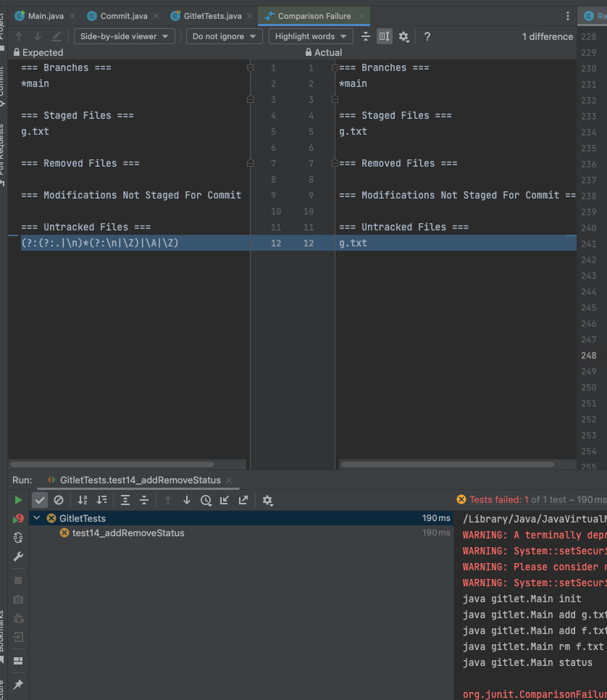Open Highlight words dropdown
The width and height of the screenshot is (607, 700).
tap(311, 36)
